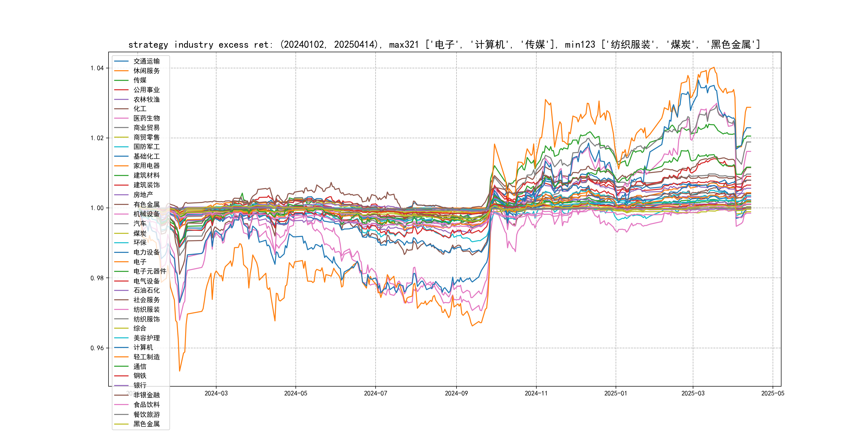Select the 传媒 legend entry

pyautogui.click(x=140, y=80)
